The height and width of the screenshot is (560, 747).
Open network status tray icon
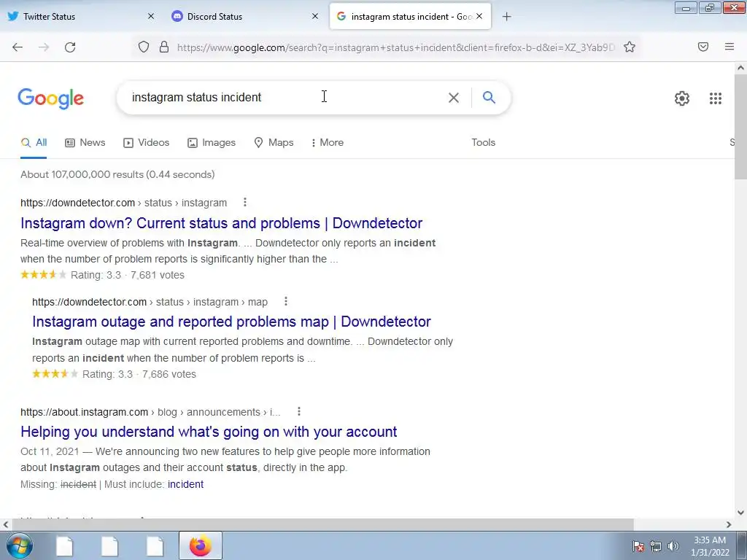656,546
